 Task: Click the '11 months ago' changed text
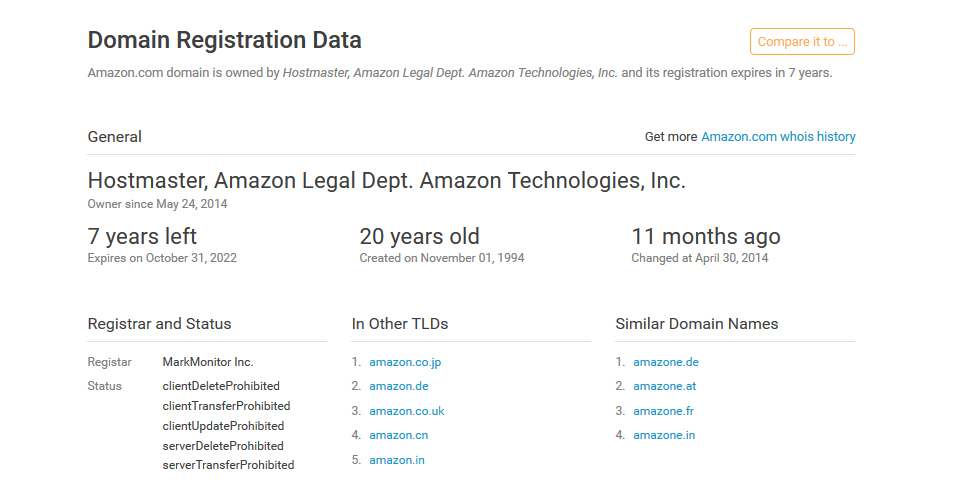click(706, 237)
